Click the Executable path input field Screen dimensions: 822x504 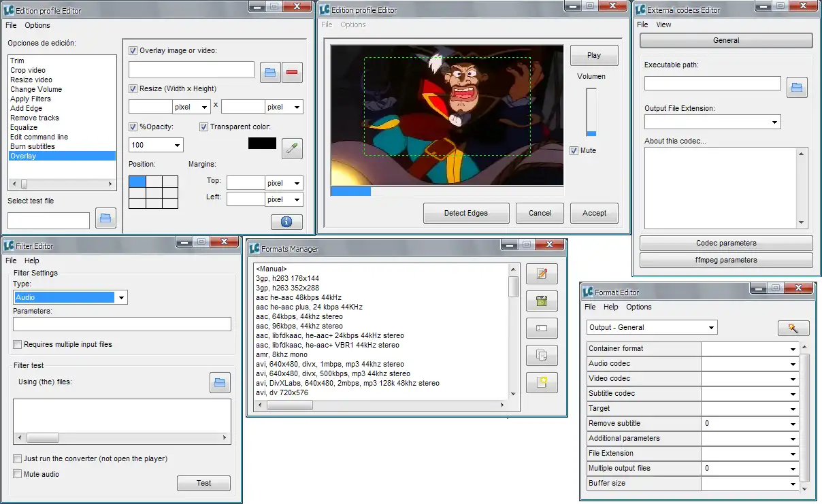pyautogui.click(x=712, y=83)
